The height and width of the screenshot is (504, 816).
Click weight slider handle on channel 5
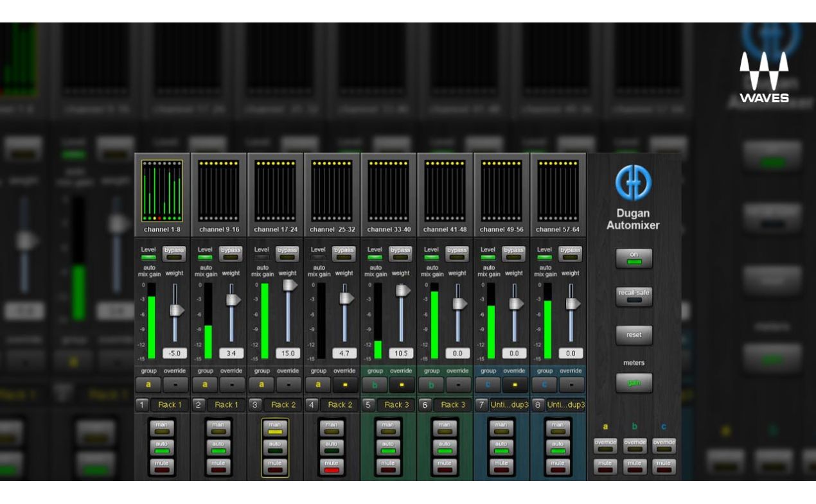[403, 290]
